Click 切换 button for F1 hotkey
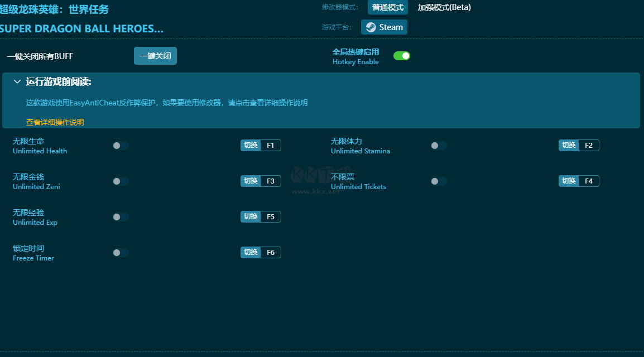 (x=251, y=145)
